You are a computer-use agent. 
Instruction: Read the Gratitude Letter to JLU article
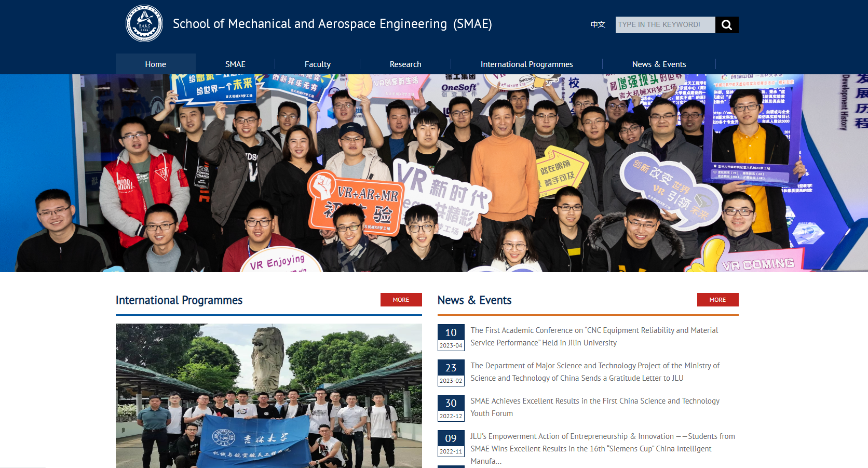pyautogui.click(x=595, y=372)
